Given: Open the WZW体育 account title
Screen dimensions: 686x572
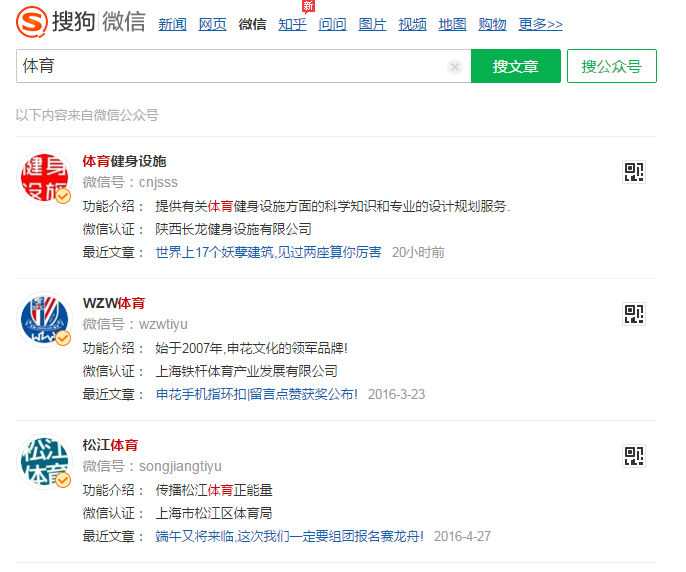Looking at the screenshot, I should pos(114,303).
